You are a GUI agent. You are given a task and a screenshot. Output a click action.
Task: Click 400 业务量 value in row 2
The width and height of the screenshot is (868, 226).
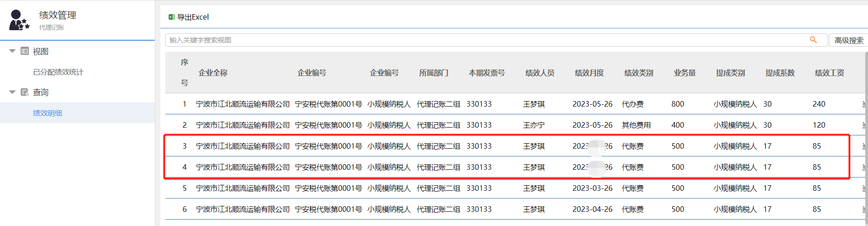click(678, 125)
